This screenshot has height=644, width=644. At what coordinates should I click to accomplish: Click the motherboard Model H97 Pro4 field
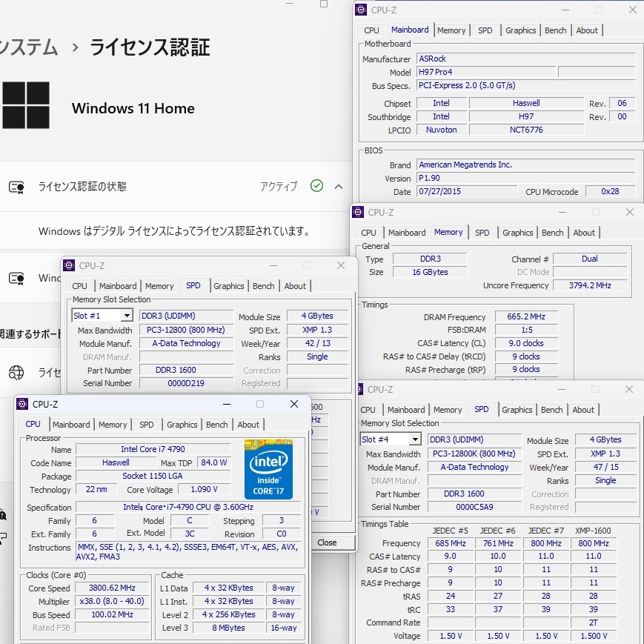click(485, 73)
